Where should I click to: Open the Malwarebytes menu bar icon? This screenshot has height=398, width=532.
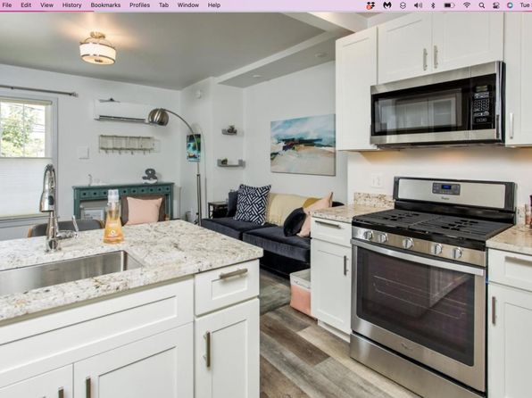pyautogui.click(x=387, y=5)
